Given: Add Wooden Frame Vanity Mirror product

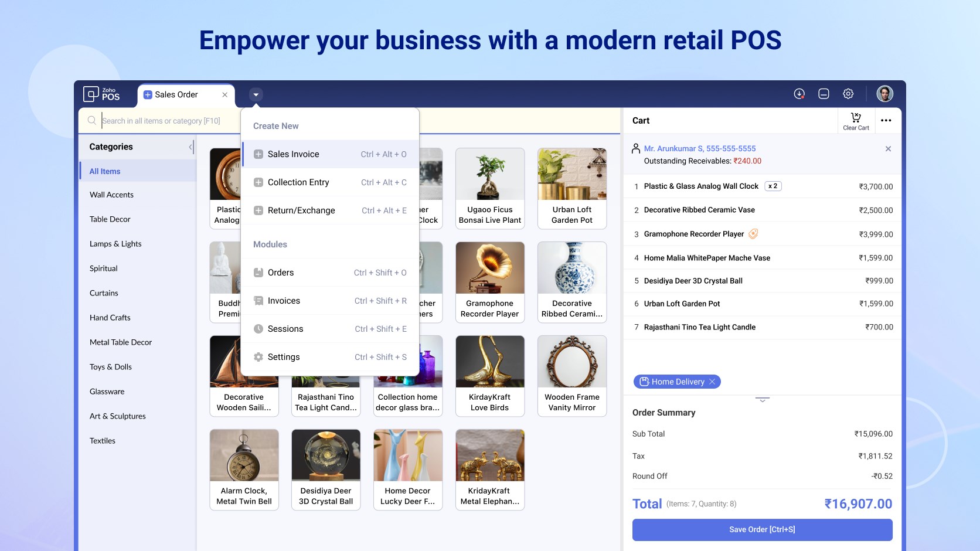Looking at the screenshot, I should click(x=572, y=376).
